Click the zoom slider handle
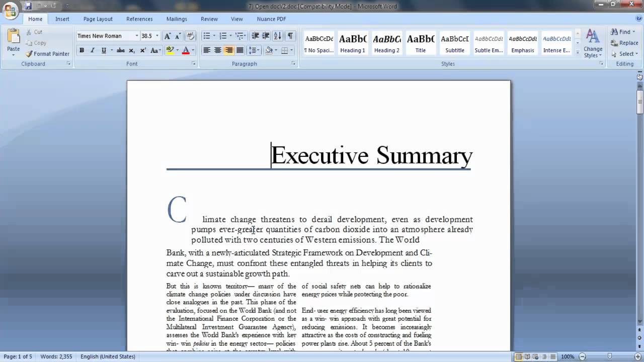 point(609,356)
